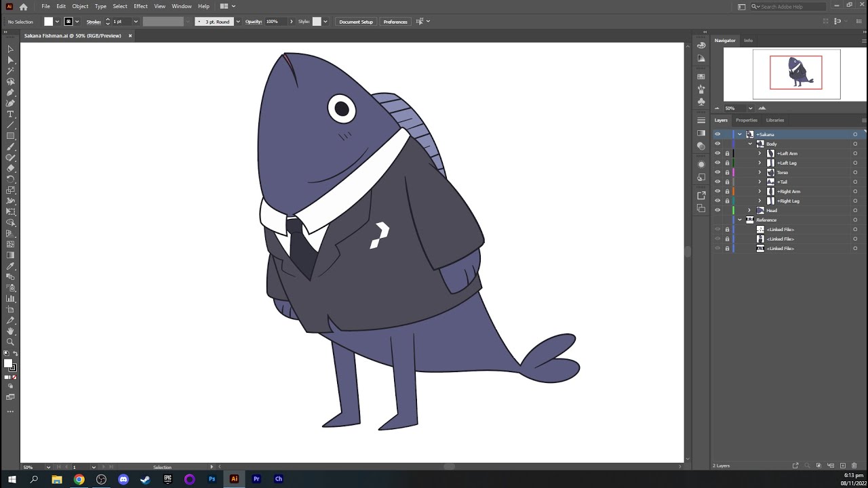This screenshot has height=488, width=868.
Task: Select the Paintbrush tool
Action: (x=10, y=146)
